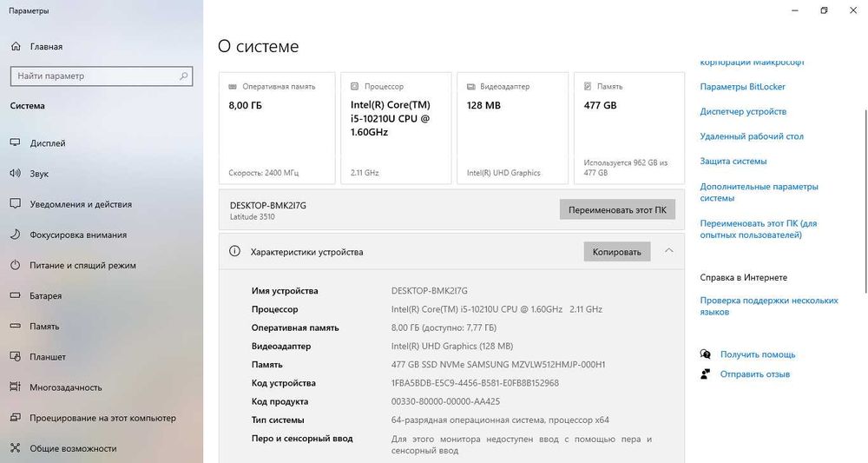Click the Find a setting search box
The width and height of the screenshot is (868, 463).
click(x=94, y=76)
